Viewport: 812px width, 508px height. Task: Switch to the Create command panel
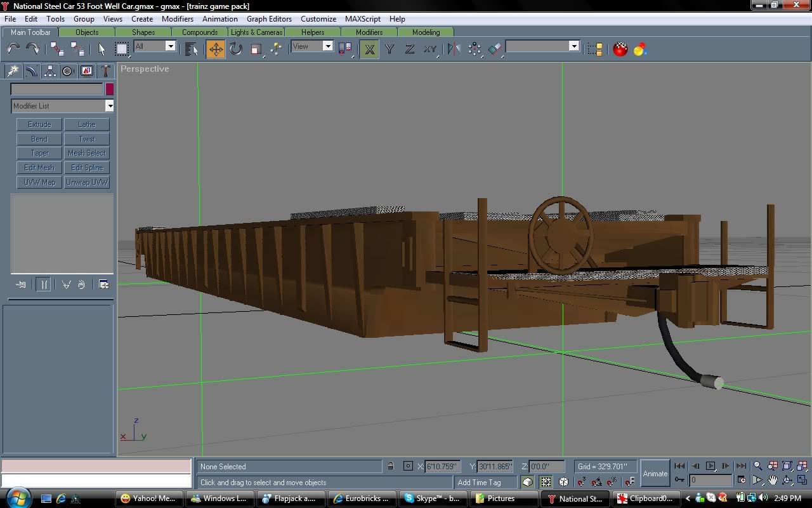point(13,71)
